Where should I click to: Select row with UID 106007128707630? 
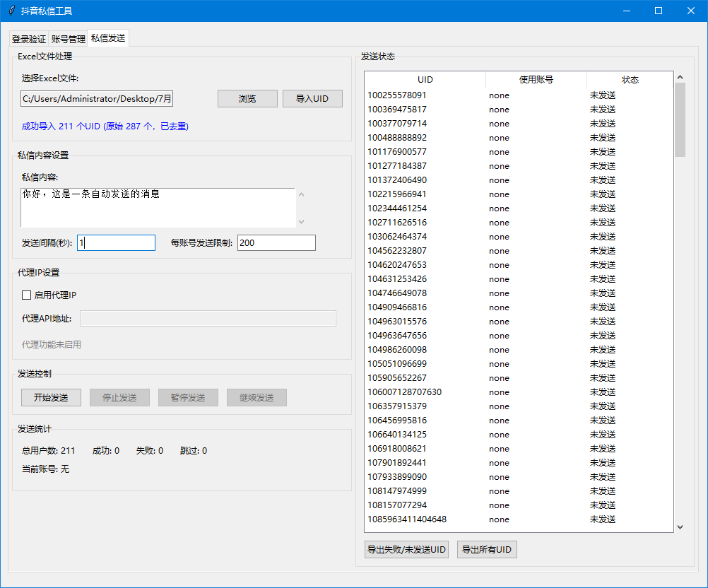click(519, 392)
